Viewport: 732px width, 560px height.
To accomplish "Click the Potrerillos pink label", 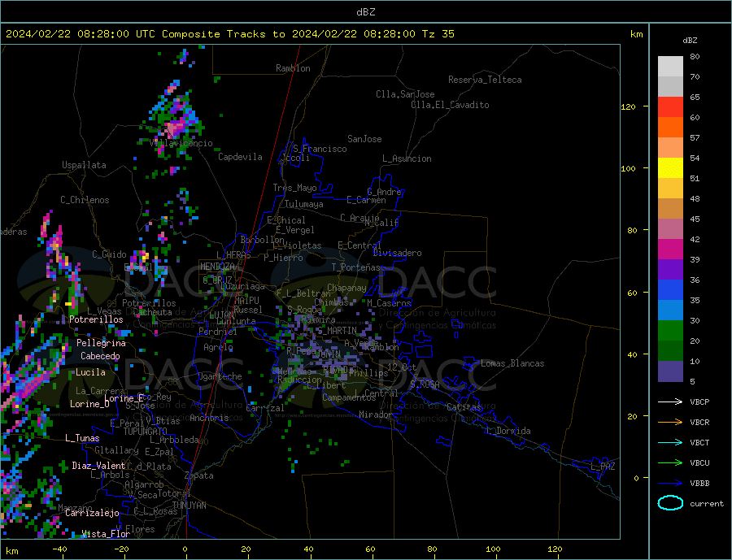I will pyautogui.click(x=96, y=319).
